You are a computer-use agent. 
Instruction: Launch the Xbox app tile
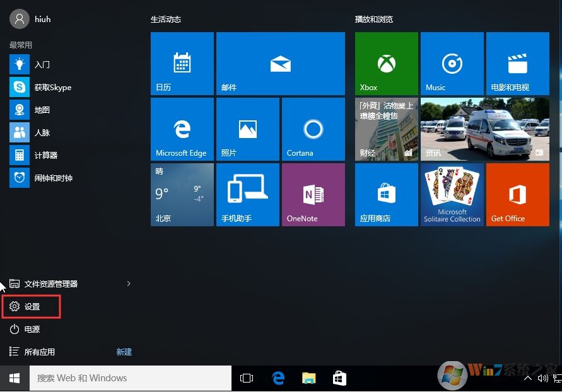pos(386,63)
